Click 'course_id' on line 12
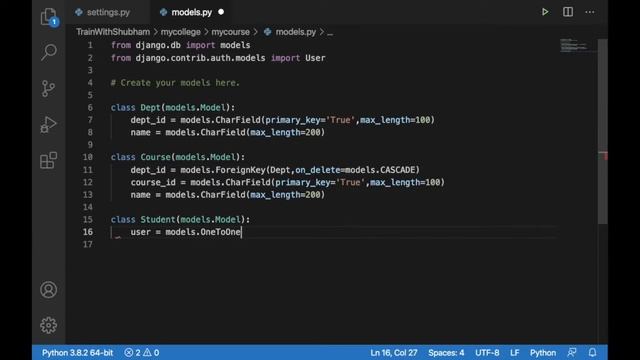Screen dimensions: 640x360 click(x=153, y=182)
